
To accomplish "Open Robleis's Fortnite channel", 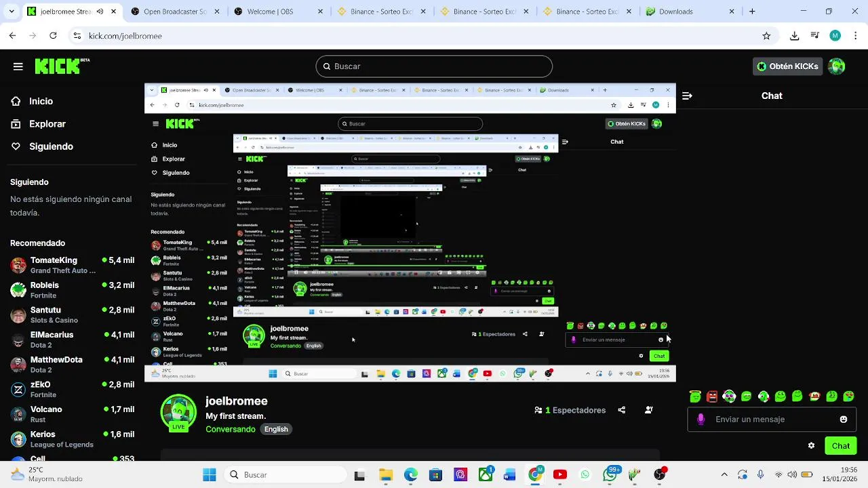I will [x=72, y=290].
